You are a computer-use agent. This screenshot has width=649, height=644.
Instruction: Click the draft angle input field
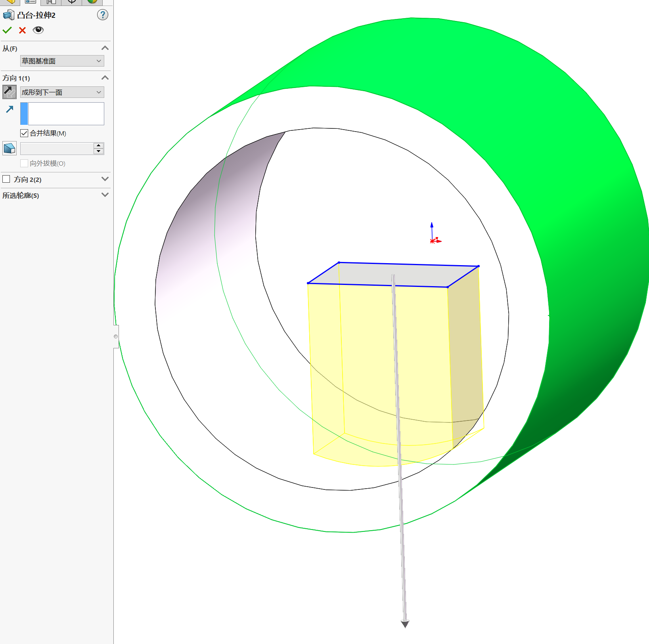coord(57,149)
